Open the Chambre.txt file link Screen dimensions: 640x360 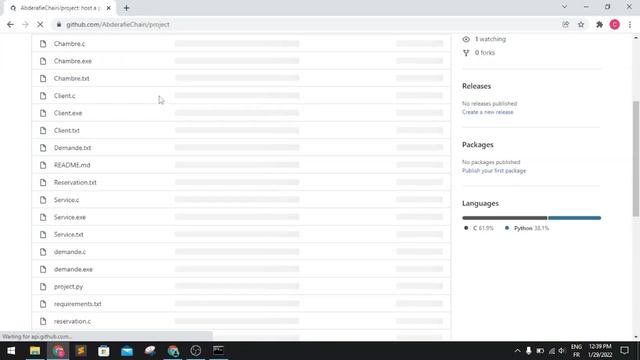(71, 78)
